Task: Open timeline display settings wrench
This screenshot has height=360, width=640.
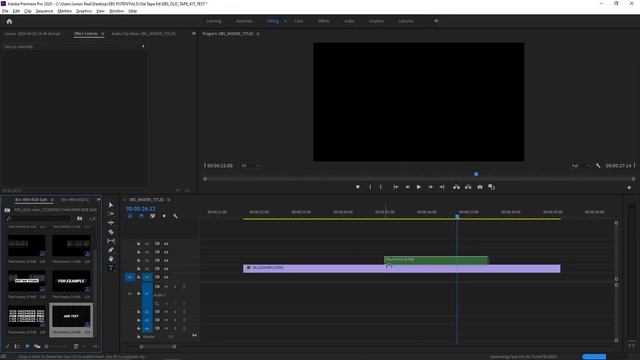Action: [176, 216]
